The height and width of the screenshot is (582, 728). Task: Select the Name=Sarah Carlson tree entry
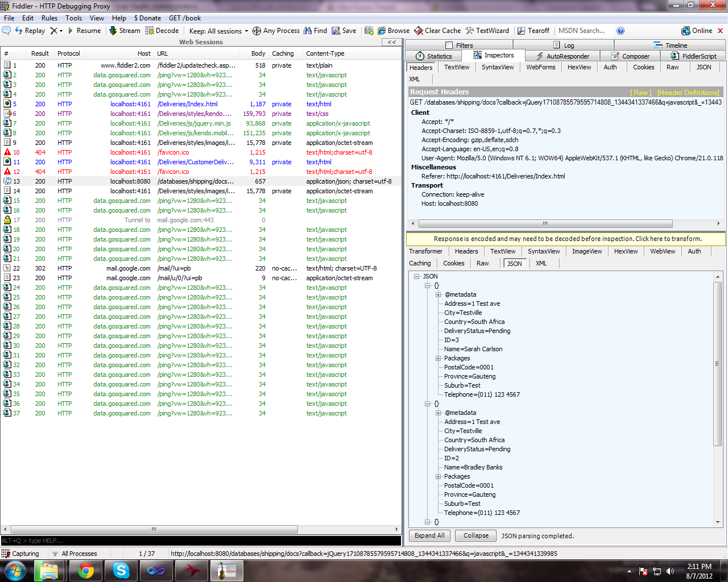pos(473,349)
